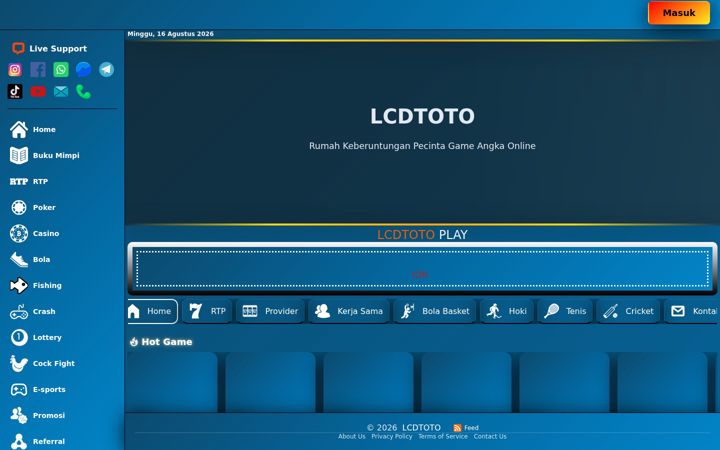Click the LCDTOTO hero banner title

click(422, 116)
